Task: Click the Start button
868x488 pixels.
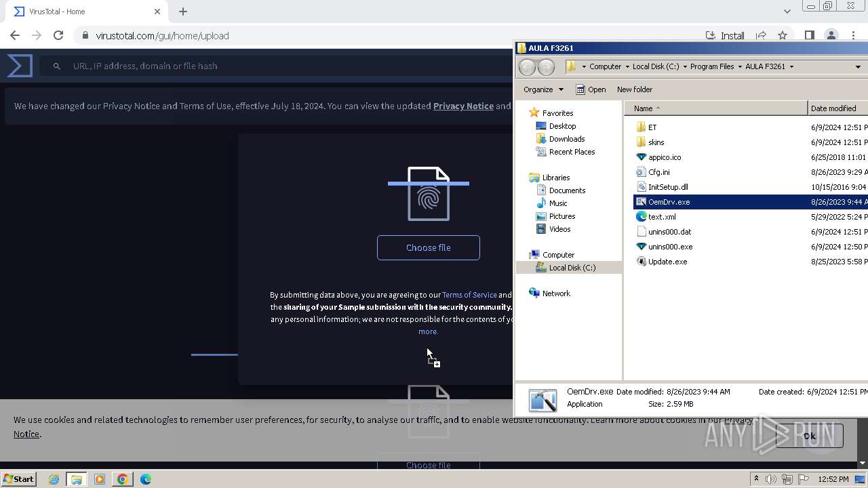Action: click(x=19, y=479)
